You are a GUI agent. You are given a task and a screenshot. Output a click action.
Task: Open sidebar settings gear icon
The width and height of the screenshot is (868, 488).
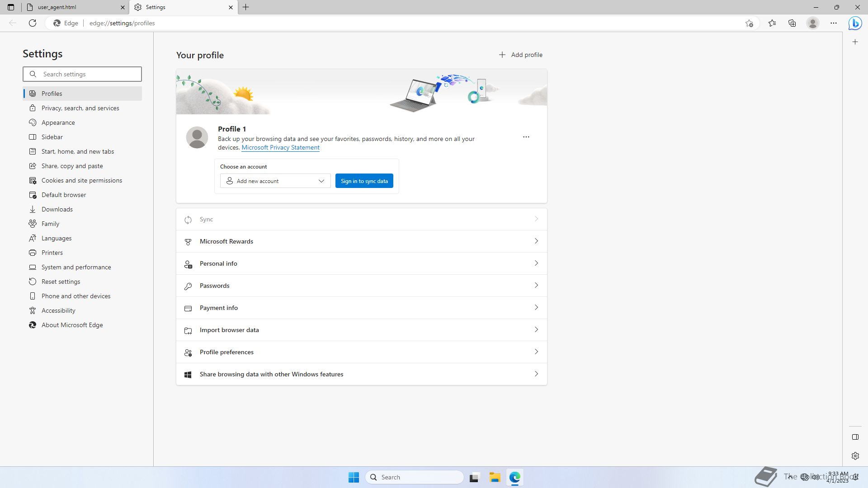855,456
